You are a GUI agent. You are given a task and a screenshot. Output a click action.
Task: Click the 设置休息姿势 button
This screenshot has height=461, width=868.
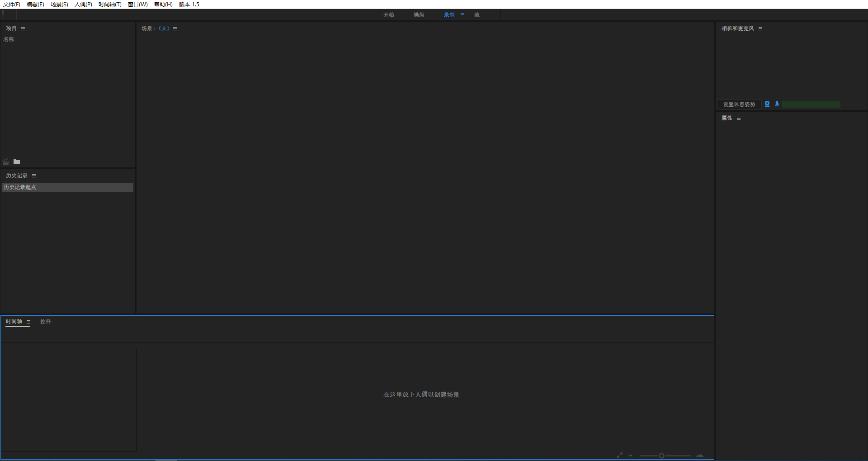(x=739, y=105)
